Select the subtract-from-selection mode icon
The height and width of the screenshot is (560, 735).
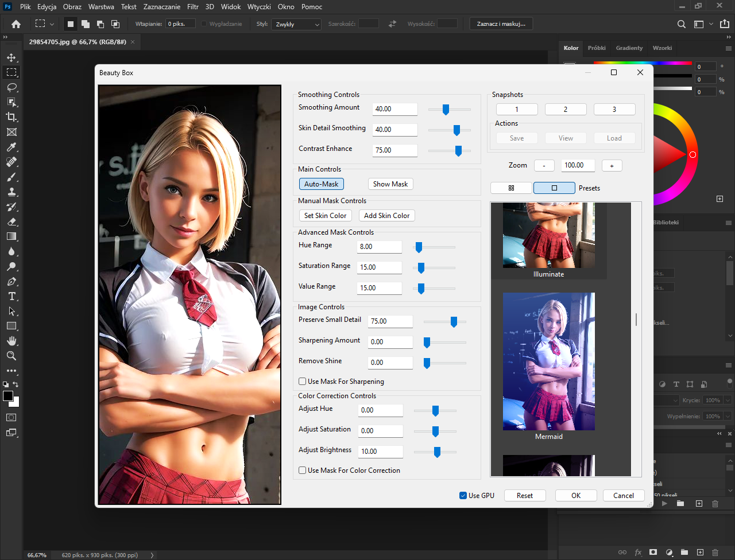coord(100,24)
